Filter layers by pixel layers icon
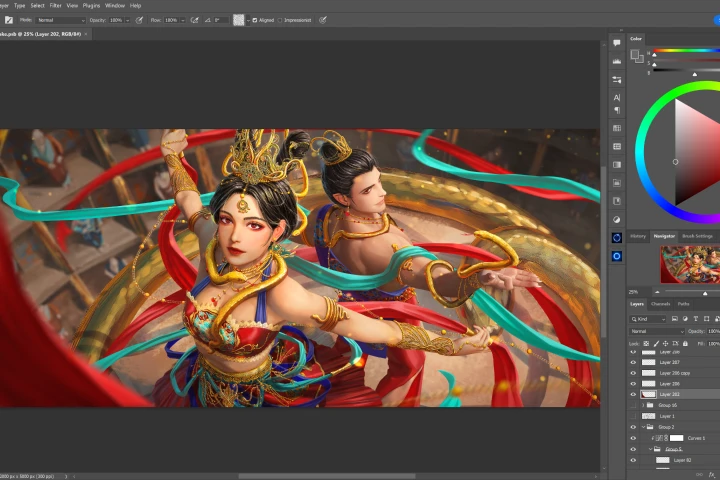Image resolution: width=720 pixels, height=480 pixels. [x=675, y=319]
